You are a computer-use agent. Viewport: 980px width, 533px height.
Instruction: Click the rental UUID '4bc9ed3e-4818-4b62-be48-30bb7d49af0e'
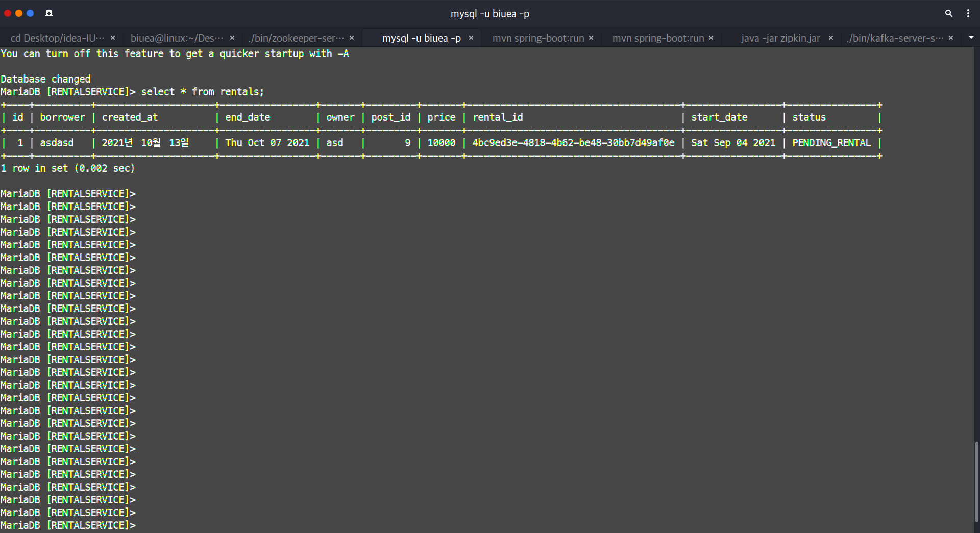coord(573,143)
